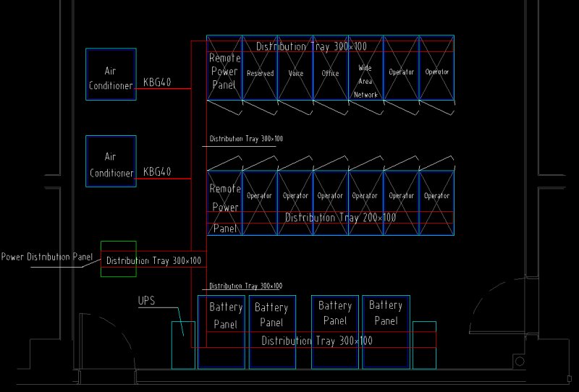Image resolution: width=579 pixels, height=392 pixels.
Task: Select the Reserved cabinet label
Action: pyautogui.click(x=261, y=74)
